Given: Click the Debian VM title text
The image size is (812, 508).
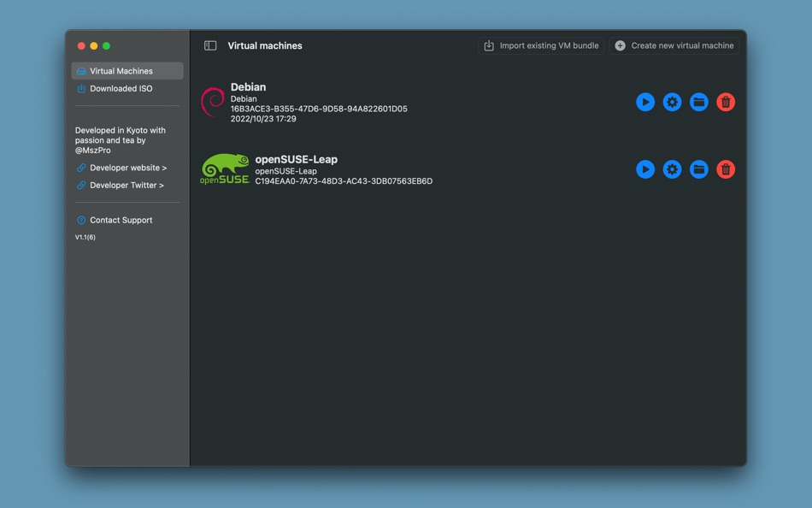Looking at the screenshot, I should tap(248, 87).
